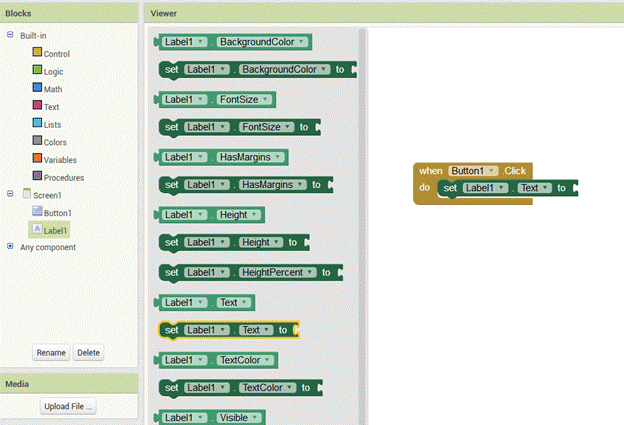Image resolution: width=624 pixels, height=425 pixels.
Task: Open TextColor dropdown in set block
Action: [x=290, y=388]
